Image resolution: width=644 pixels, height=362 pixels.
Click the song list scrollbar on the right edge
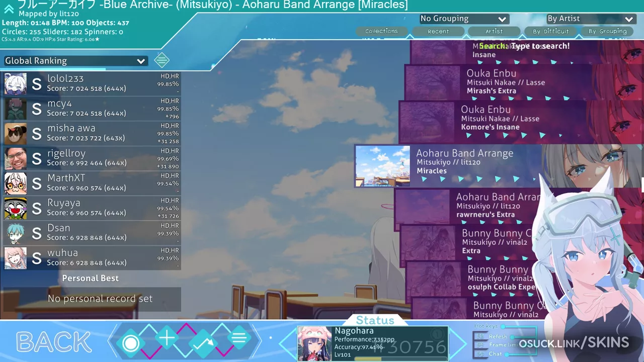coord(642,184)
